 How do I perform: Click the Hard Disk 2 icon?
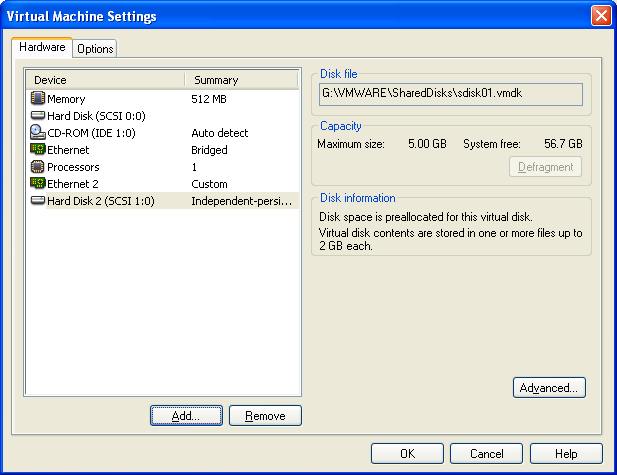(38, 201)
